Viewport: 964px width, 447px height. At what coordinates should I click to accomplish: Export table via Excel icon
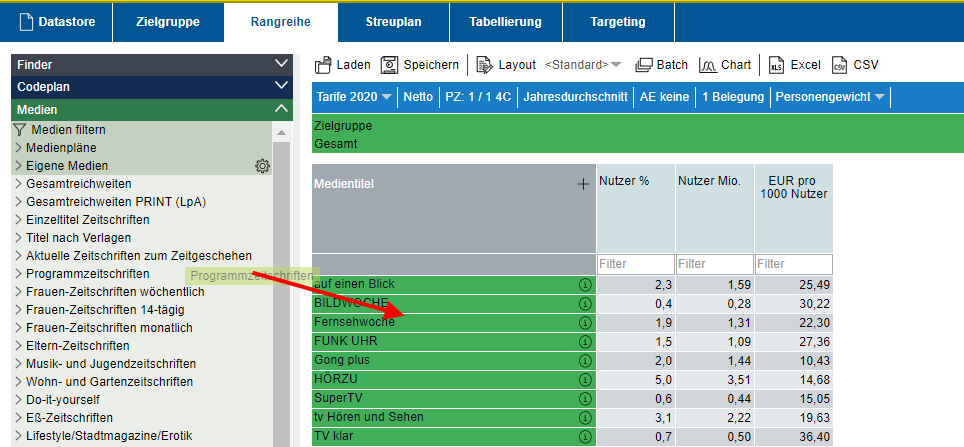(x=776, y=65)
